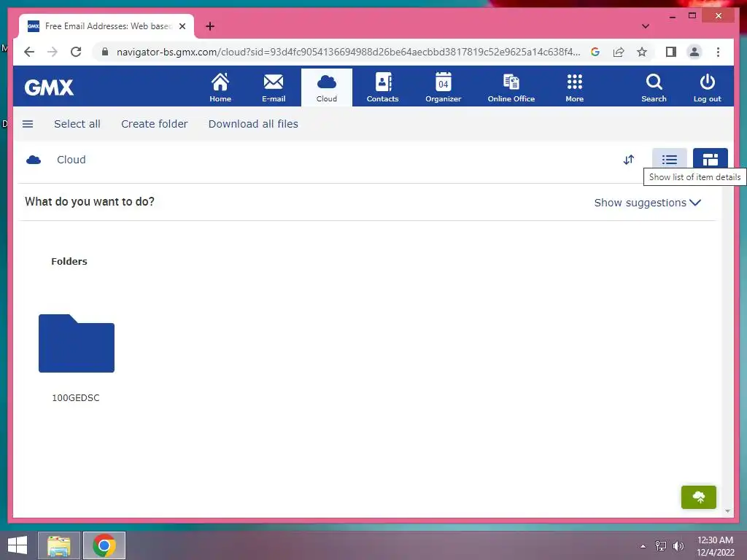Switch to tile grid view

(x=711, y=159)
